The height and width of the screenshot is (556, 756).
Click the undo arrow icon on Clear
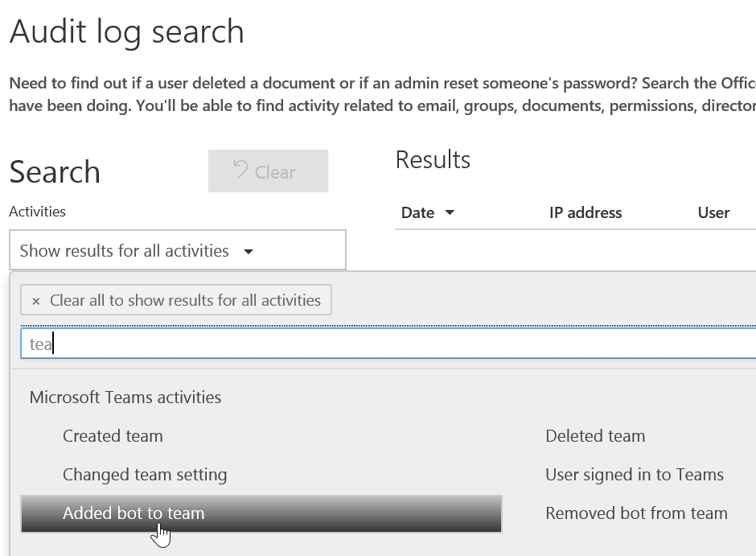[x=240, y=171]
